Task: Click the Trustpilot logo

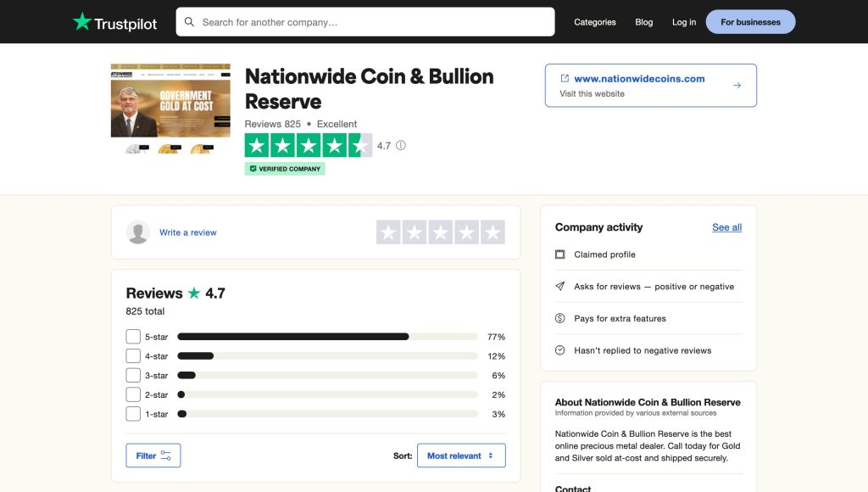Action: [x=114, y=22]
